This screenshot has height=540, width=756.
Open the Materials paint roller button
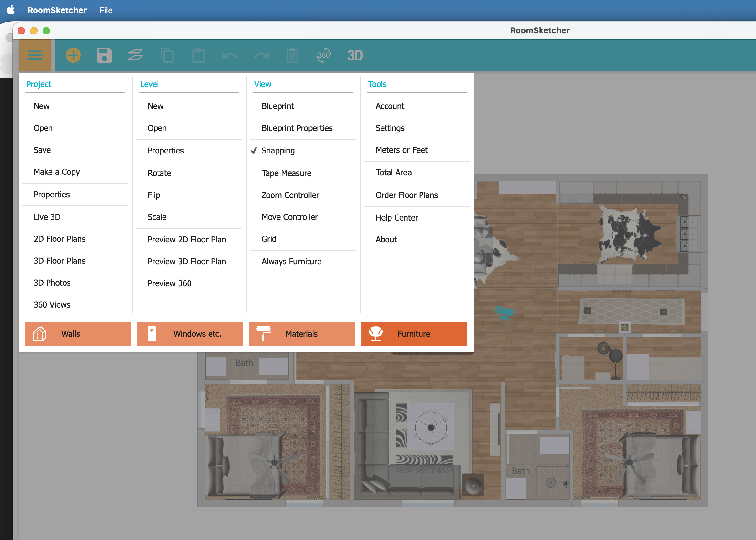pyautogui.click(x=302, y=334)
